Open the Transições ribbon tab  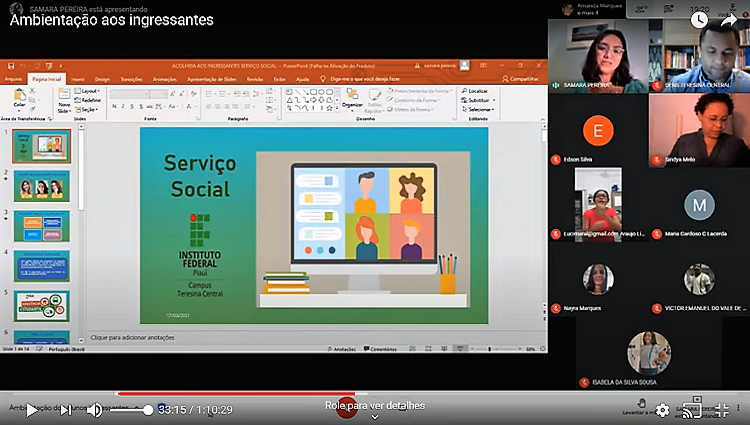coord(131,79)
